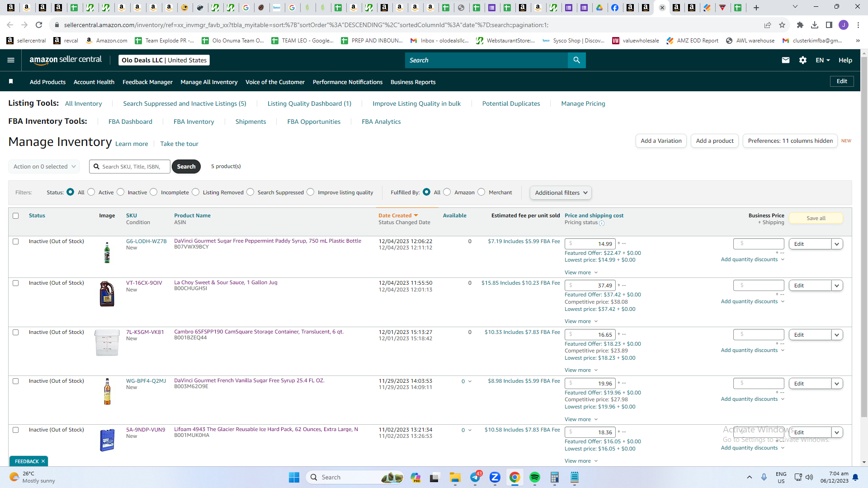The image size is (868, 488).
Task: Bookmark this page with the star icon
Action: [782, 25]
